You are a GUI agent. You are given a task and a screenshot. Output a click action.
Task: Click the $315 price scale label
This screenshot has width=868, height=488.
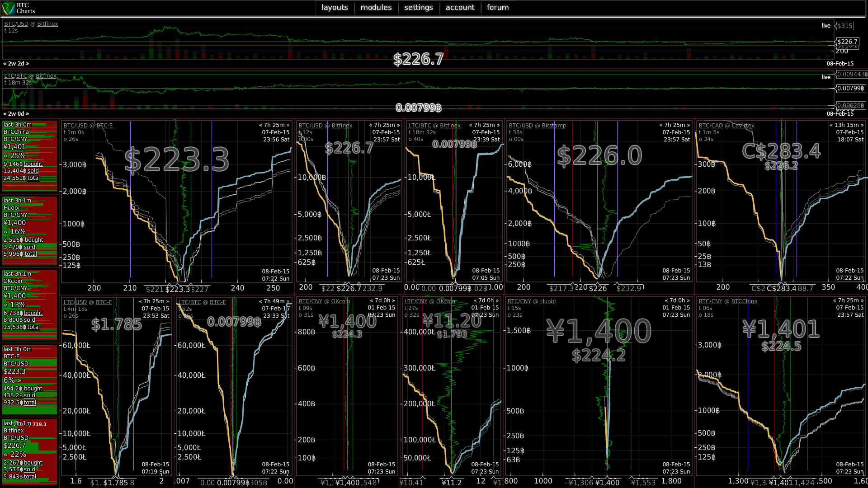tap(844, 26)
